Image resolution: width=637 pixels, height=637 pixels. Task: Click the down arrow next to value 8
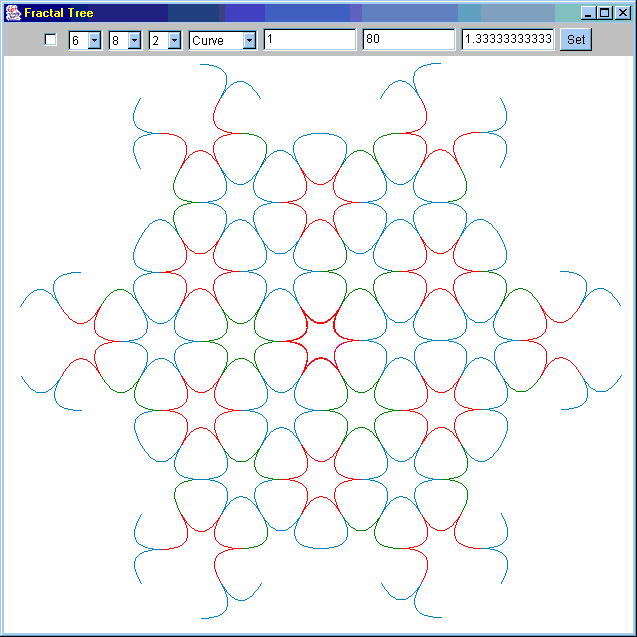click(134, 40)
